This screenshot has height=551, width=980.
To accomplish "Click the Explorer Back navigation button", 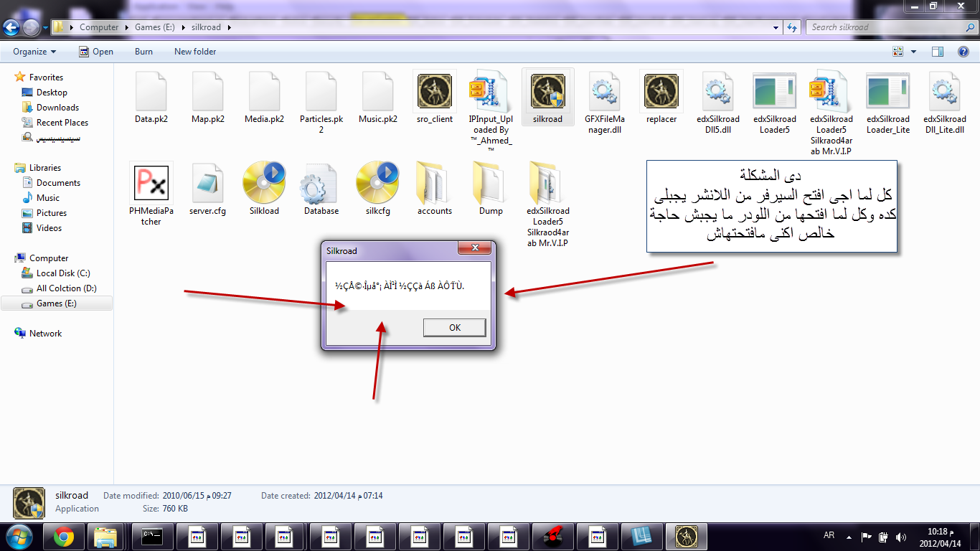I will coord(11,27).
